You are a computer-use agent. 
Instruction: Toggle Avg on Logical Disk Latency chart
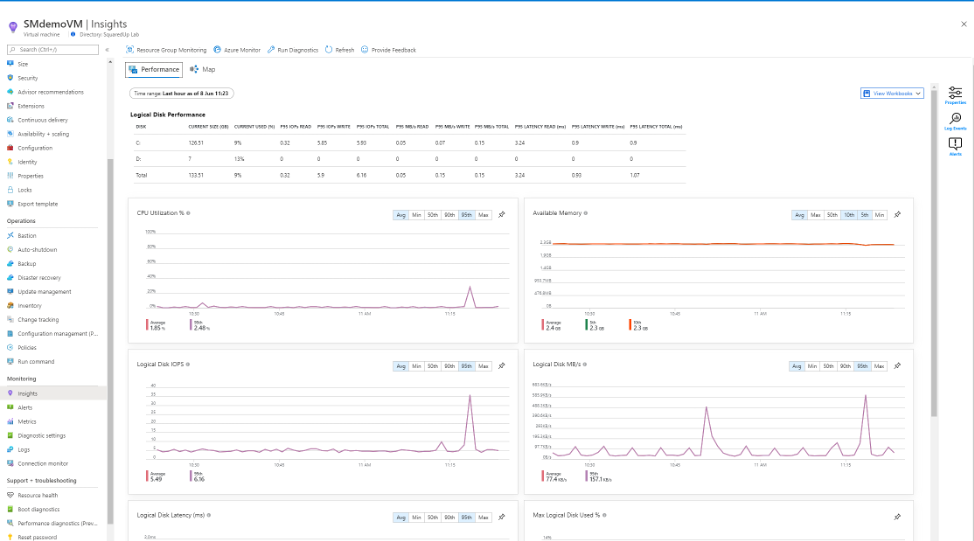coord(401,517)
